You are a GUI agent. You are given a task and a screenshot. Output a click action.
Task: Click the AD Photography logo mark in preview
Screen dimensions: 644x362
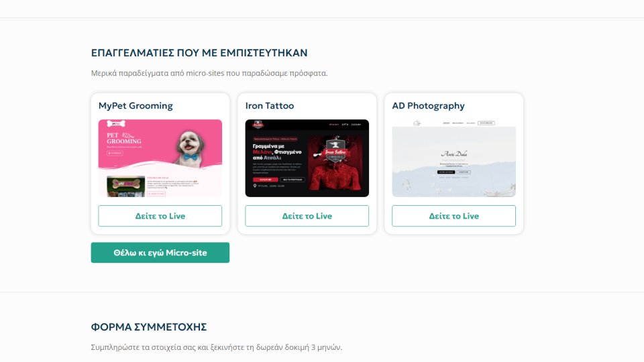coord(417,123)
